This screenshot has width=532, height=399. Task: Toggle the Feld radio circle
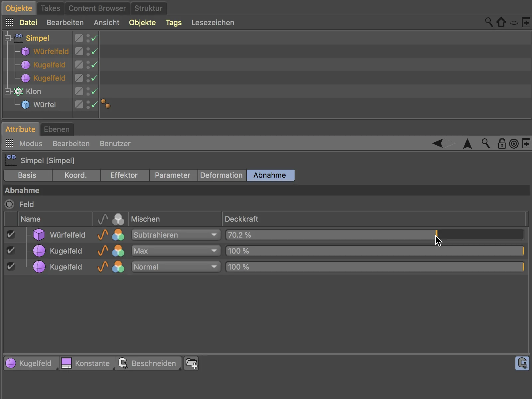pos(9,204)
